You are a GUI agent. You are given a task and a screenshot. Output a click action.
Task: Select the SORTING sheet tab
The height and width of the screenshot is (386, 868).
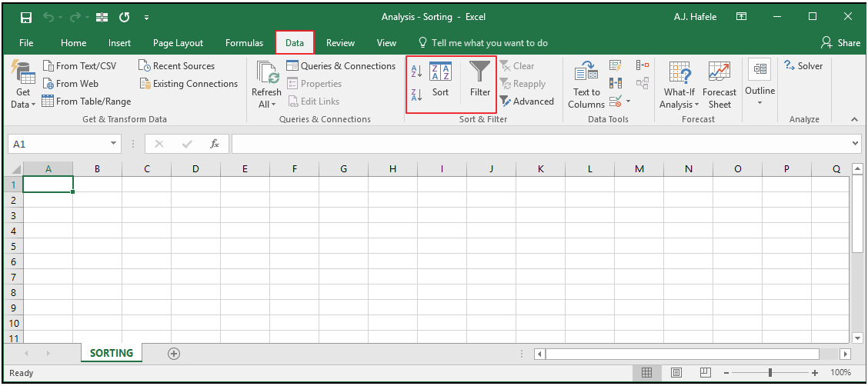click(x=112, y=353)
